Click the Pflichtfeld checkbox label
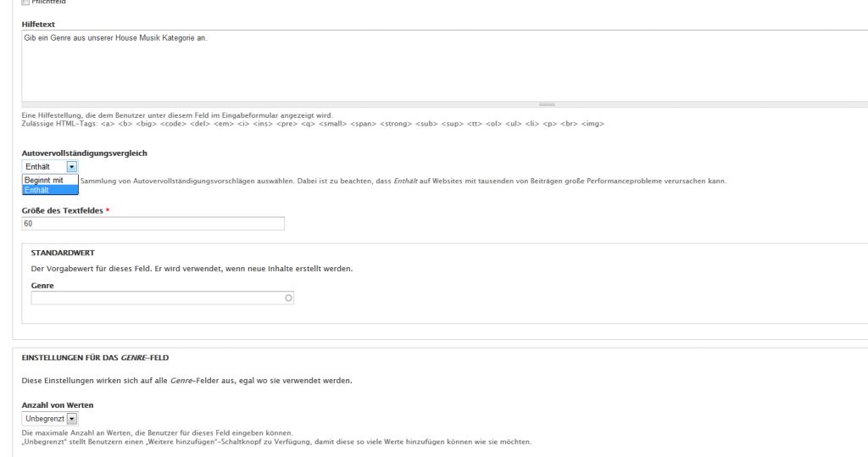The image size is (868, 457). click(x=49, y=3)
